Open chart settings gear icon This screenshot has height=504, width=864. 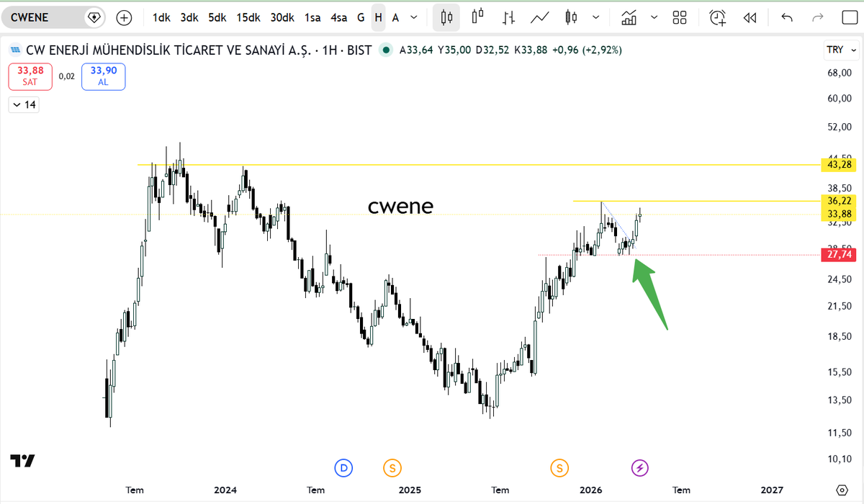[840, 490]
